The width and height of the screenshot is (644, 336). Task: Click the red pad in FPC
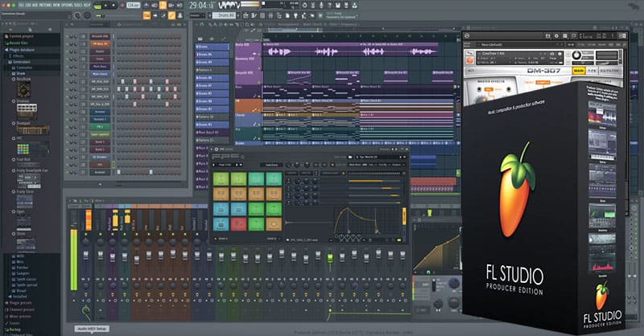(x=238, y=224)
